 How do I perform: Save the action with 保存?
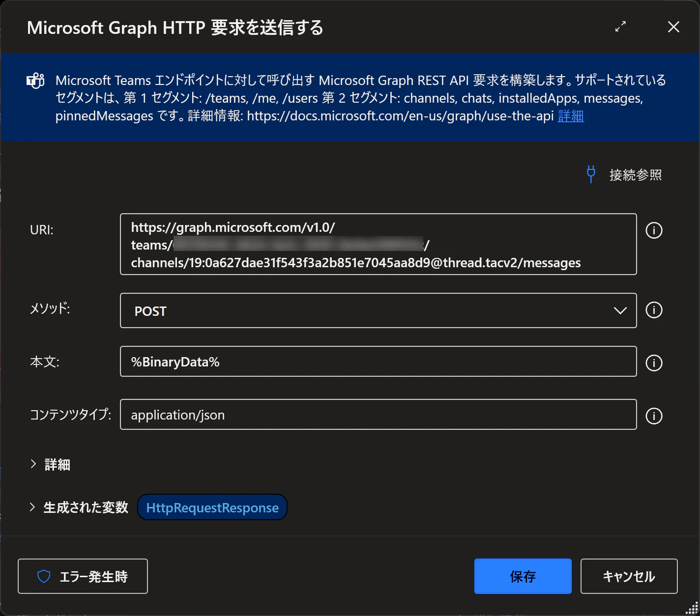click(x=523, y=576)
